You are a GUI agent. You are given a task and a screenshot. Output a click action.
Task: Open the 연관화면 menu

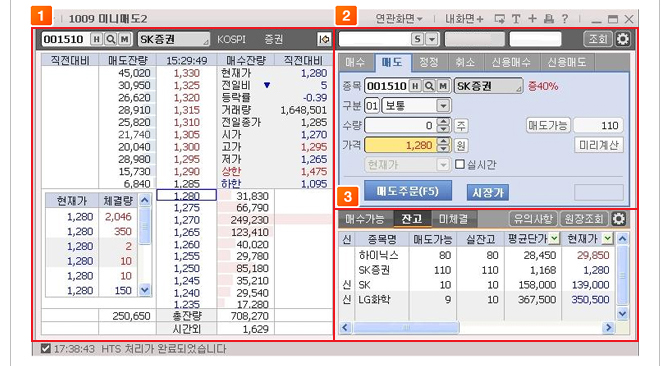(x=399, y=19)
